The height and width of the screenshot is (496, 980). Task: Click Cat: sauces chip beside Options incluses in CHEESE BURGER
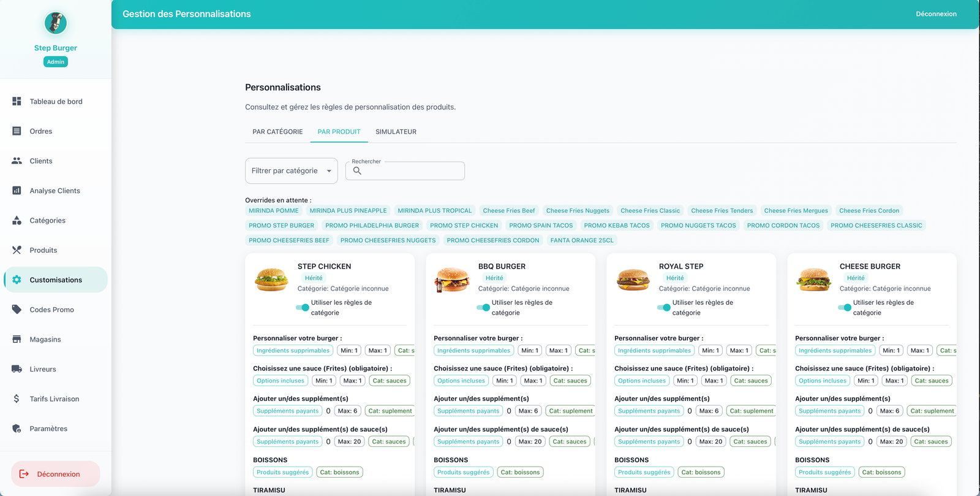point(932,381)
